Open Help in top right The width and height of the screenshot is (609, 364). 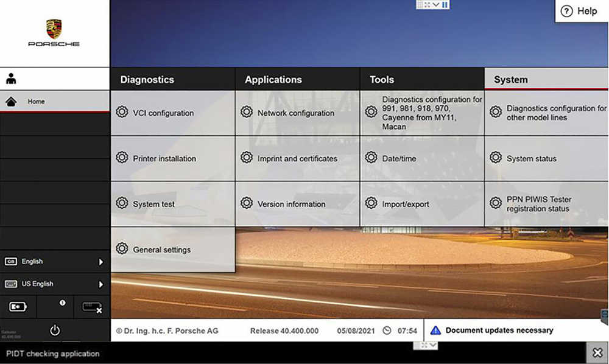(581, 11)
